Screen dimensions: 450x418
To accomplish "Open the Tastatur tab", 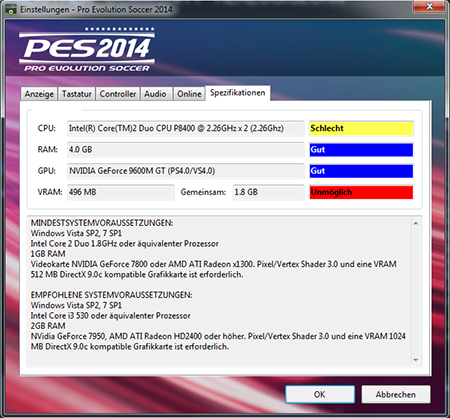I will pos(77,94).
